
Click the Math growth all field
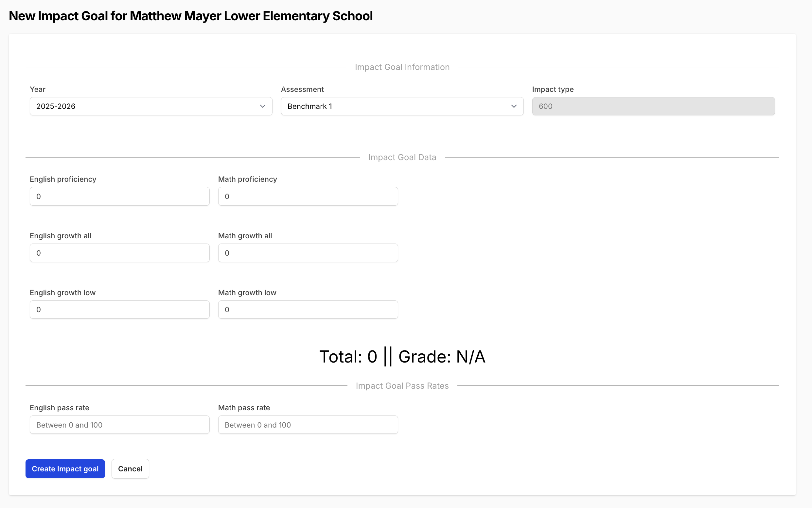click(308, 253)
